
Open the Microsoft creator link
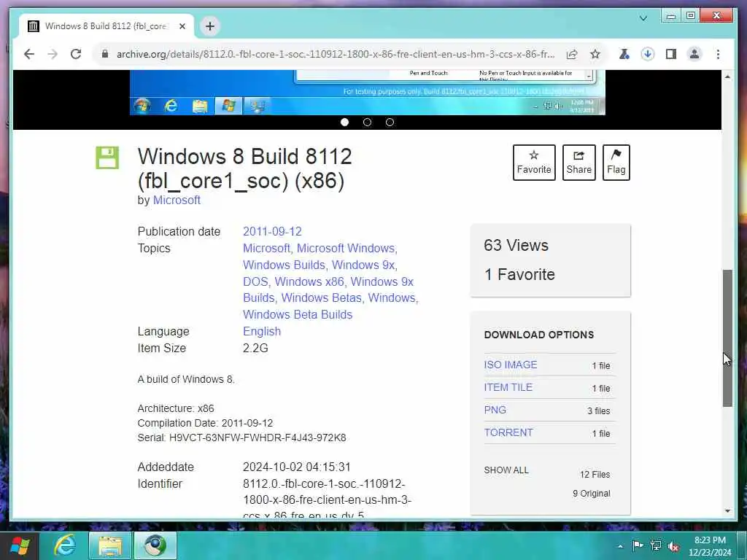[x=177, y=201]
